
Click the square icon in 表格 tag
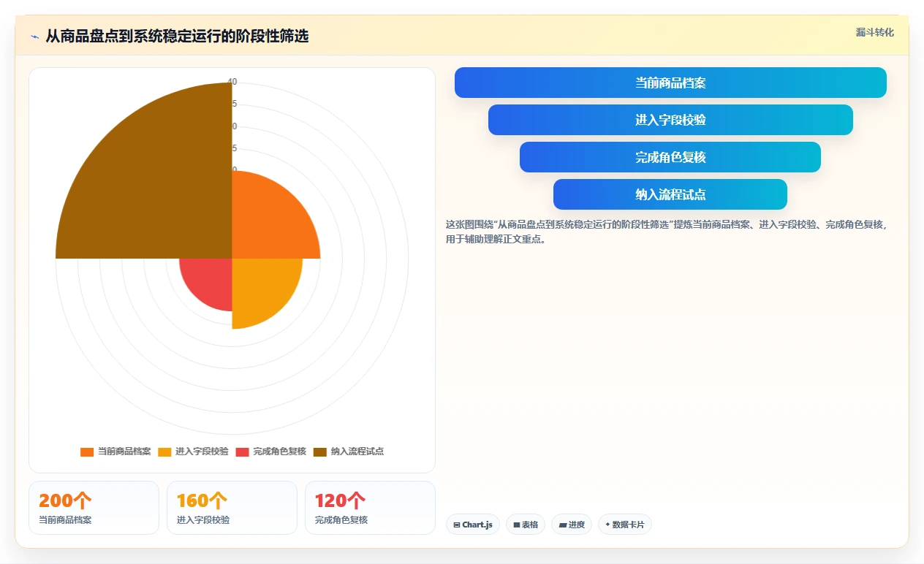tap(516, 525)
